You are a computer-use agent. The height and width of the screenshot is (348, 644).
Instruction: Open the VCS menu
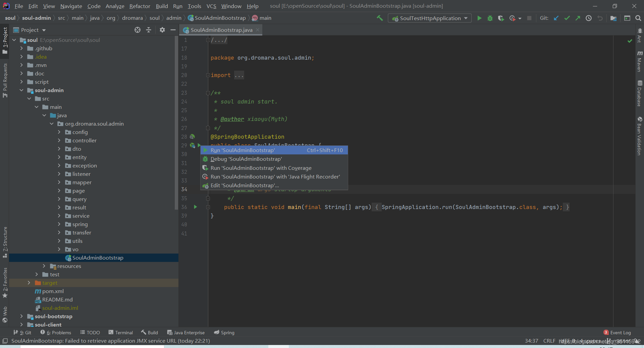point(211,6)
